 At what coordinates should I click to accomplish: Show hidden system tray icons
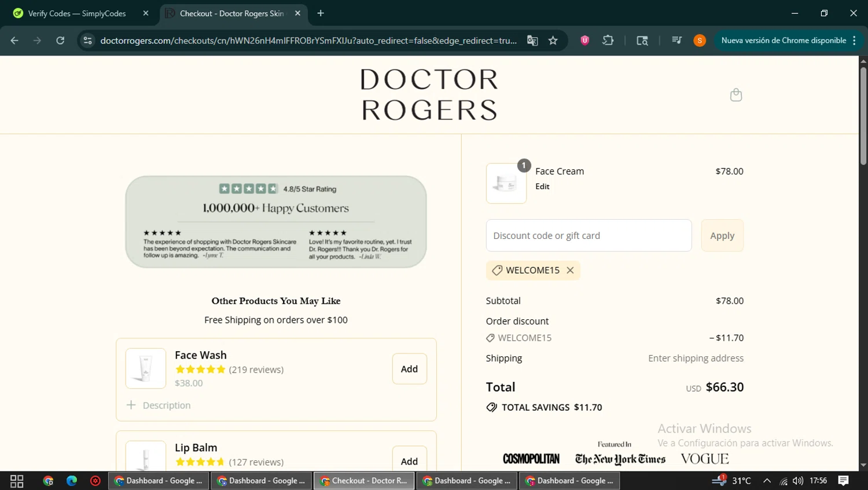coord(767,481)
